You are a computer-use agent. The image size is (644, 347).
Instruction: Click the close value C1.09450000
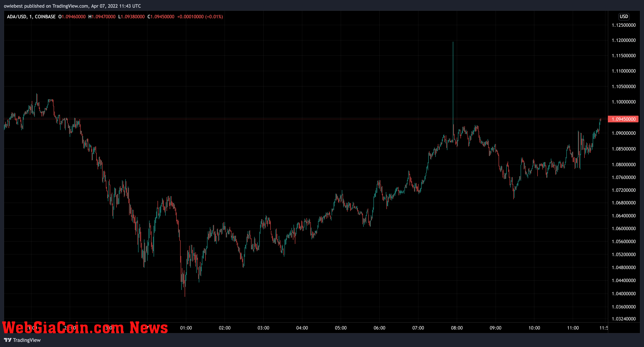point(161,17)
